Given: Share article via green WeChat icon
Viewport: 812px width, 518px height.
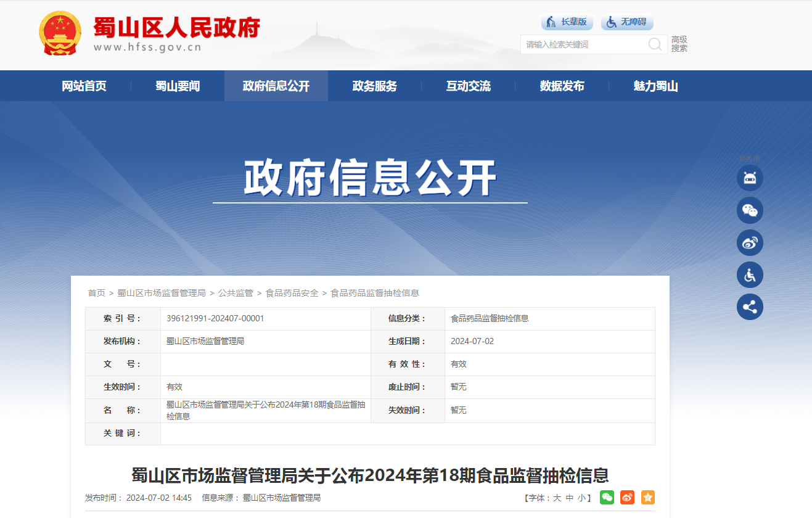Looking at the screenshot, I should pos(607,498).
